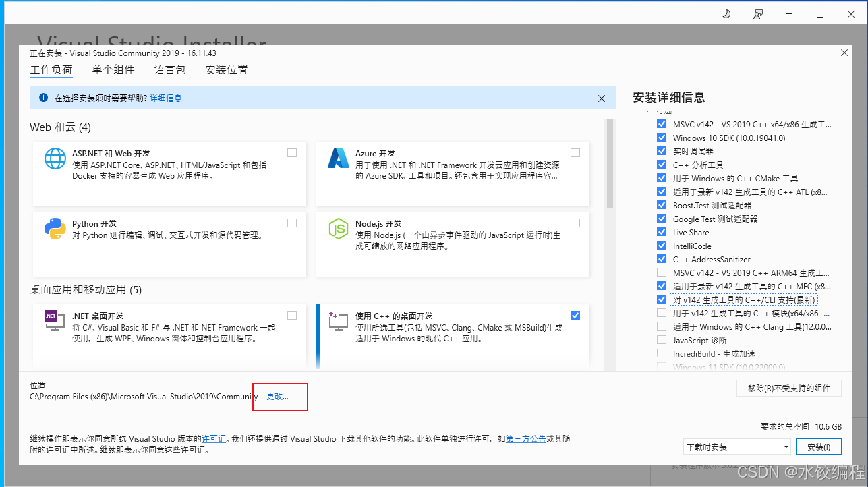
Task: Check the Node.js 开发 workload checkbox
Action: (575, 223)
